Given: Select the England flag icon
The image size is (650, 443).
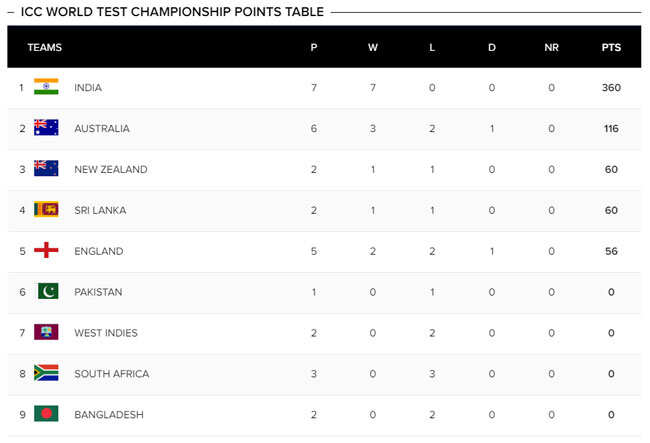Looking at the screenshot, I should click(46, 250).
